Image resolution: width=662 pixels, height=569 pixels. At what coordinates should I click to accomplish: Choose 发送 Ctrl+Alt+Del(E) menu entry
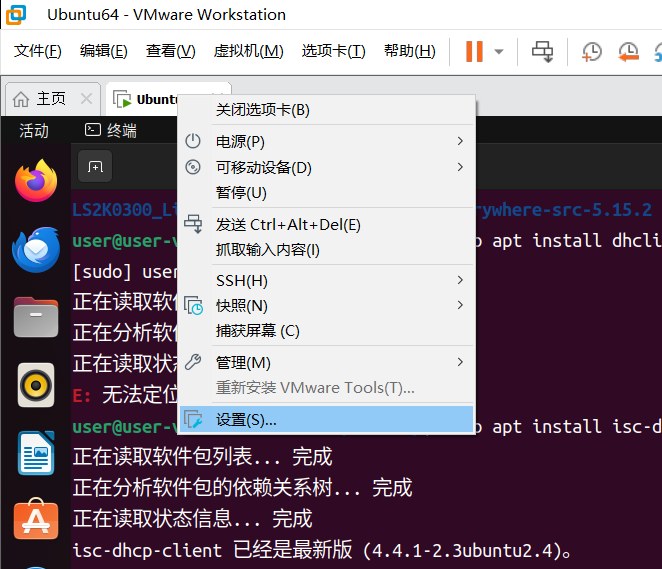pyautogui.click(x=326, y=225)
